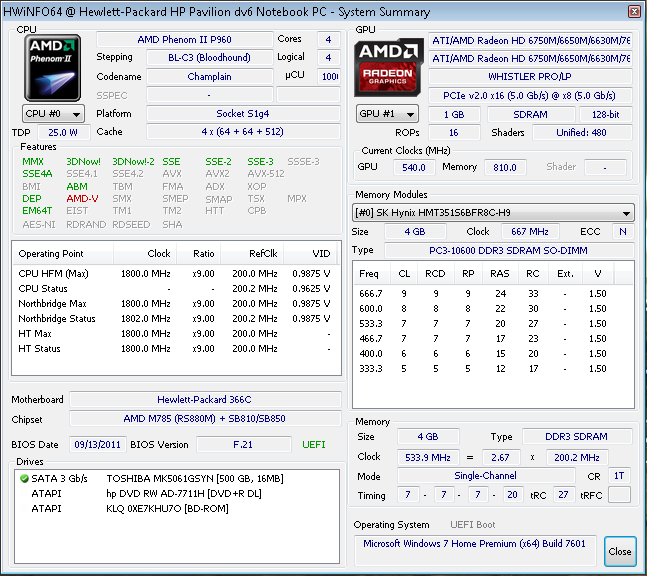Select the KLQ 0XE7KHU7O BD-ROM entry
This screenshot has width=647, height=576.
130,508
